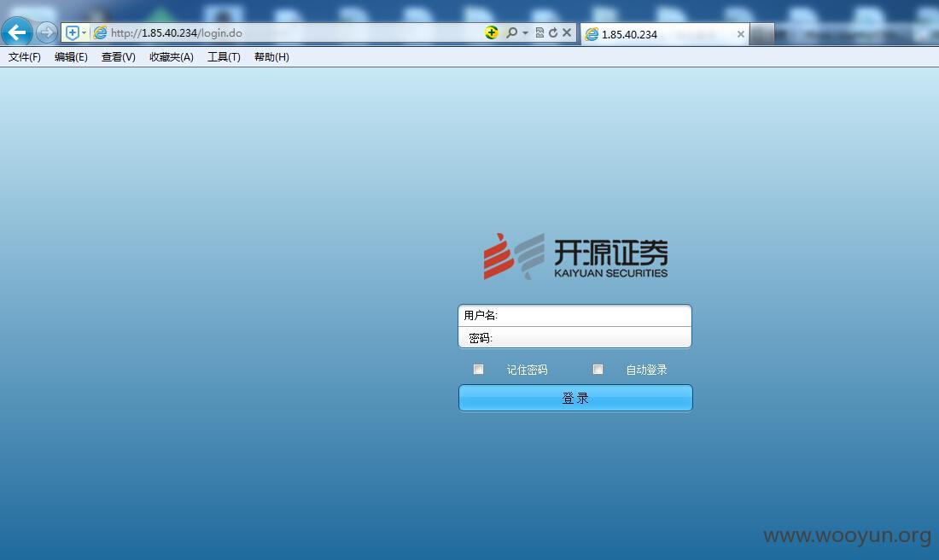Click the browser forward arrow button

(47, 32)
